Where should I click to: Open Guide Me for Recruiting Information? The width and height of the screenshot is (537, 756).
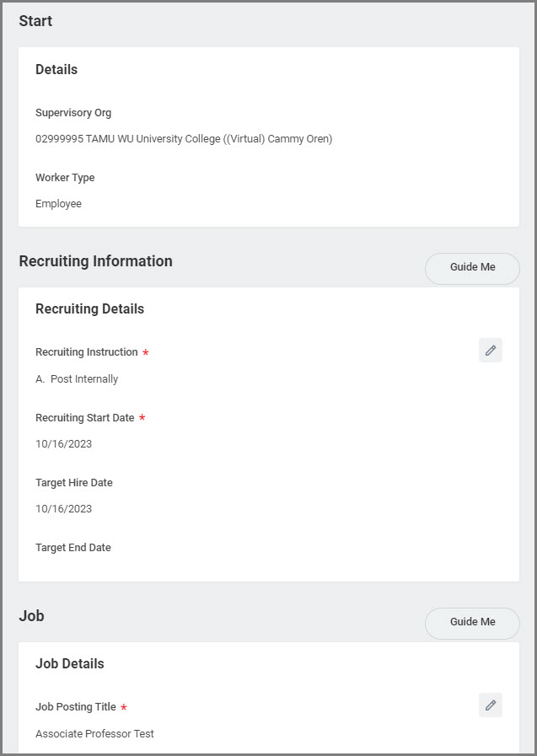tap(472, 267)
